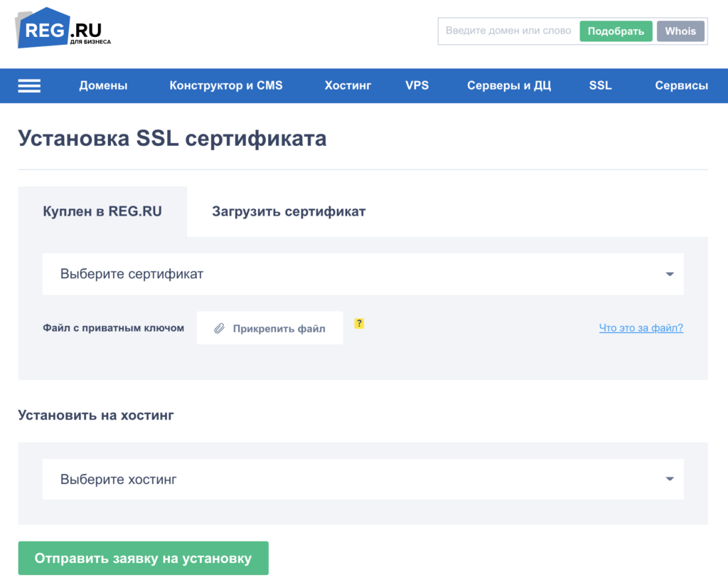
Task: Click the REG.RU logo
Action: click(x=63, y=29)
